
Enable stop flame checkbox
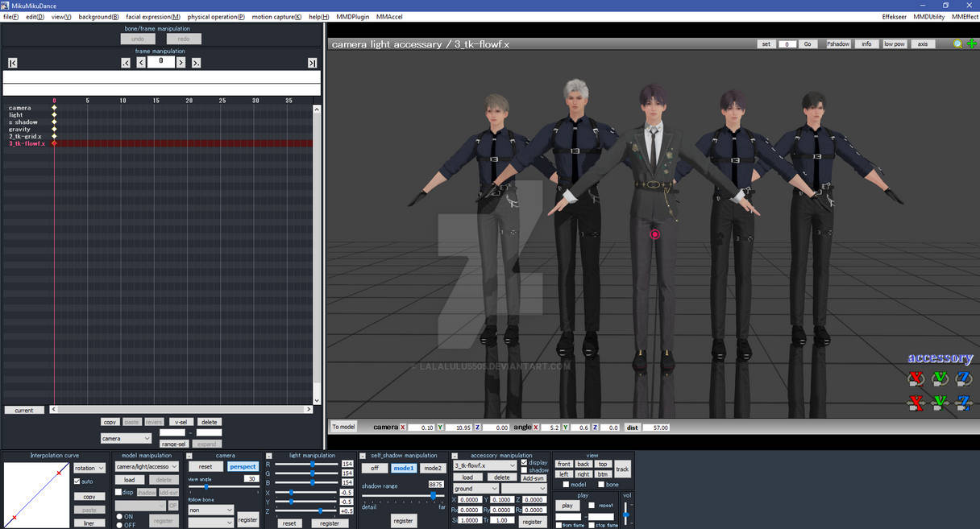click(592, 525)
